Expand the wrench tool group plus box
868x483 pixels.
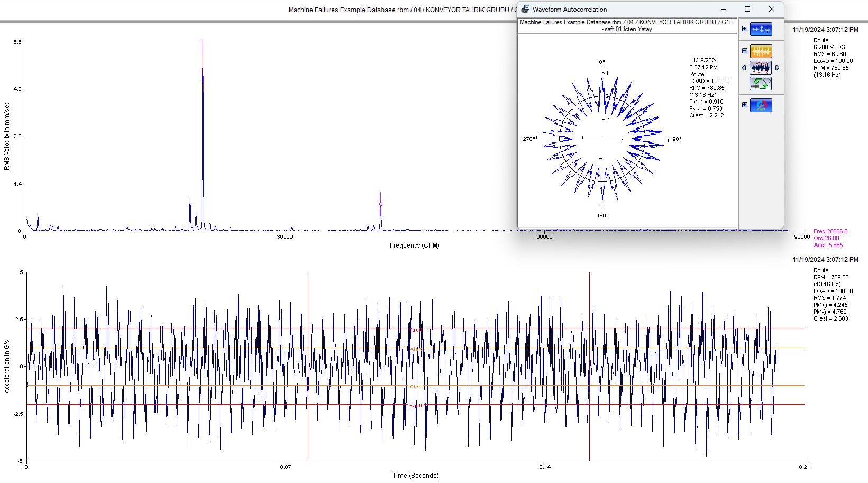(x=745, y=105)
